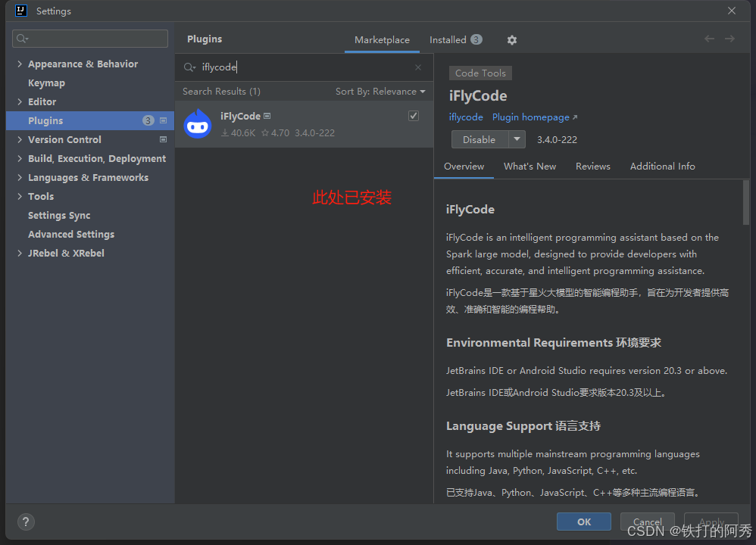This screenshot has height=545, width=756.
Task: Click the plugin description scrollbar
Action: pyautogui.click(x=746, y=202)
